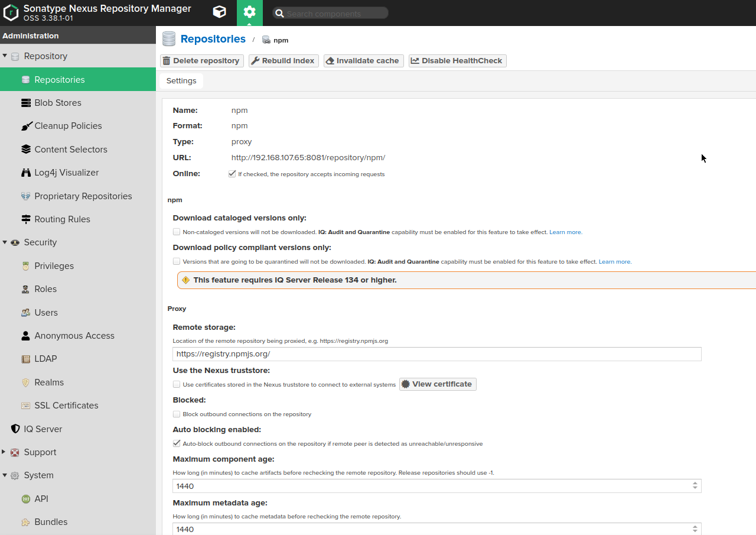Toggle the Online checkbox
Screen dimensions: 756x535
(232, 174)
